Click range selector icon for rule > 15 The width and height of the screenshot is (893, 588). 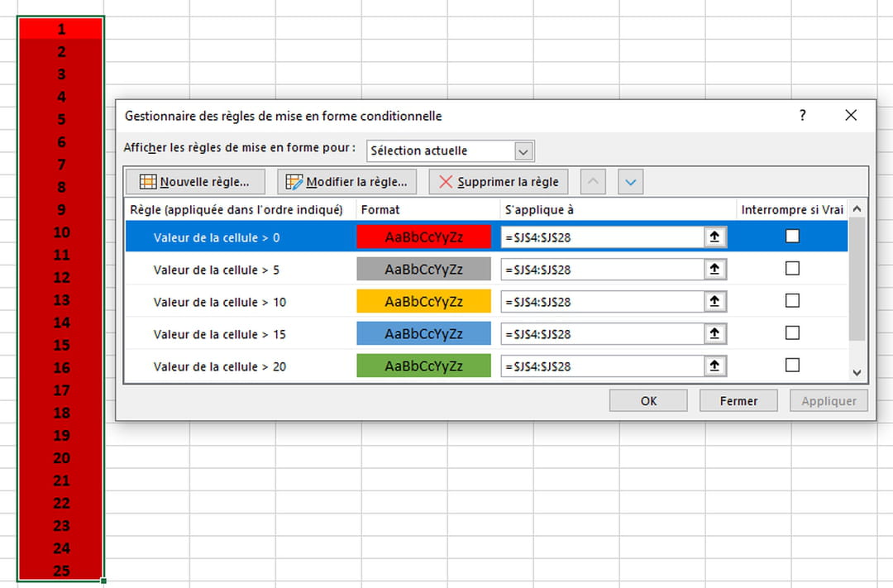(x=714, y=334)
